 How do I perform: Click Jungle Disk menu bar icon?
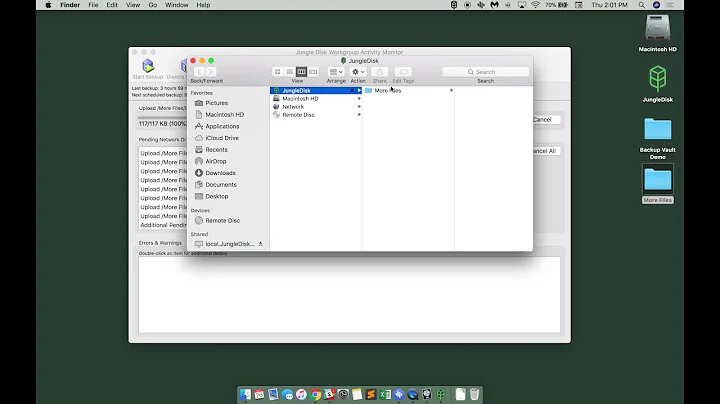[x=454, y=5]
